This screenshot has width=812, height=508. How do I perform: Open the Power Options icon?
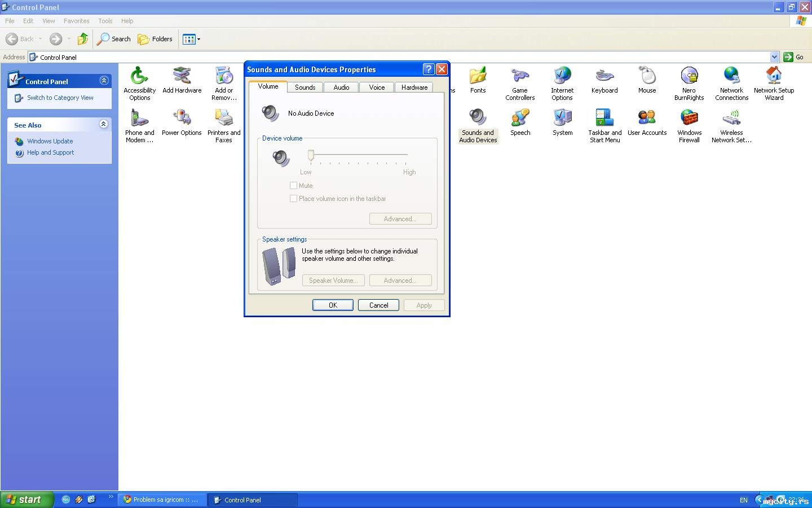pyautogui.click(x=182, y=122)
